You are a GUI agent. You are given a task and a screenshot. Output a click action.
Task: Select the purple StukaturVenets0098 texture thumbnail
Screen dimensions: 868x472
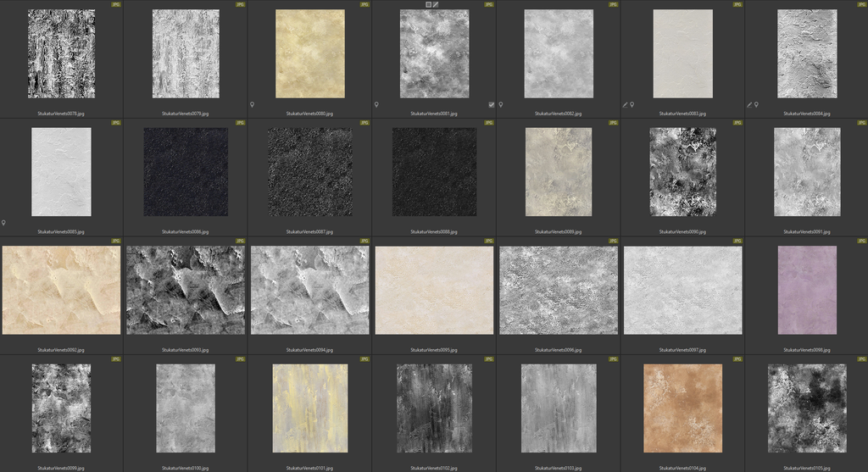[x=806, y=290]
